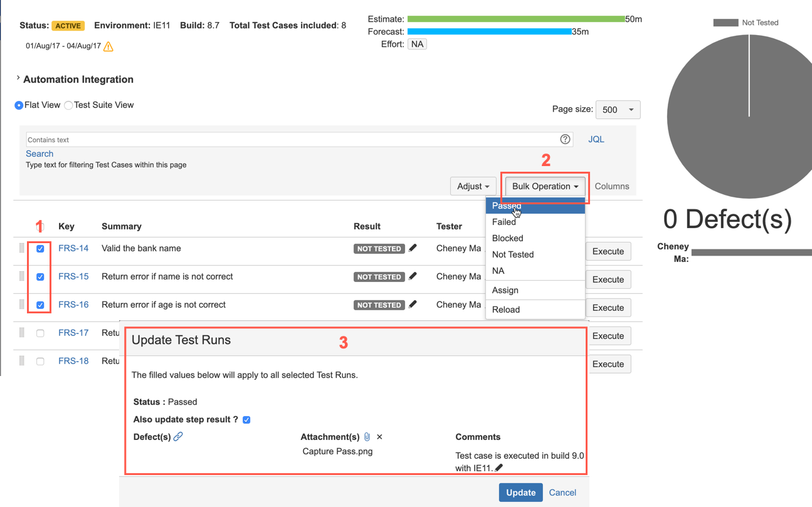812x507 pixels.
Task: Click Execute button for FRS-16
Action: [608, 308]
